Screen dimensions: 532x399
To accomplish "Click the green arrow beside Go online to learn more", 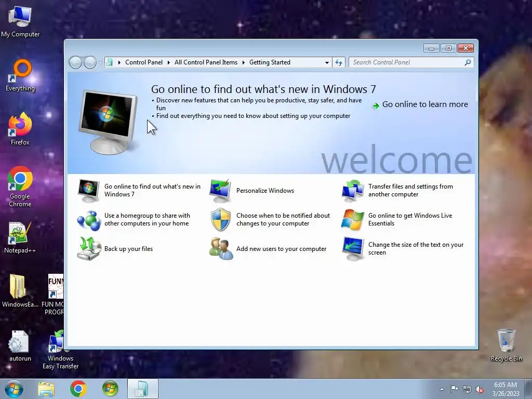I will click(376, 106).
